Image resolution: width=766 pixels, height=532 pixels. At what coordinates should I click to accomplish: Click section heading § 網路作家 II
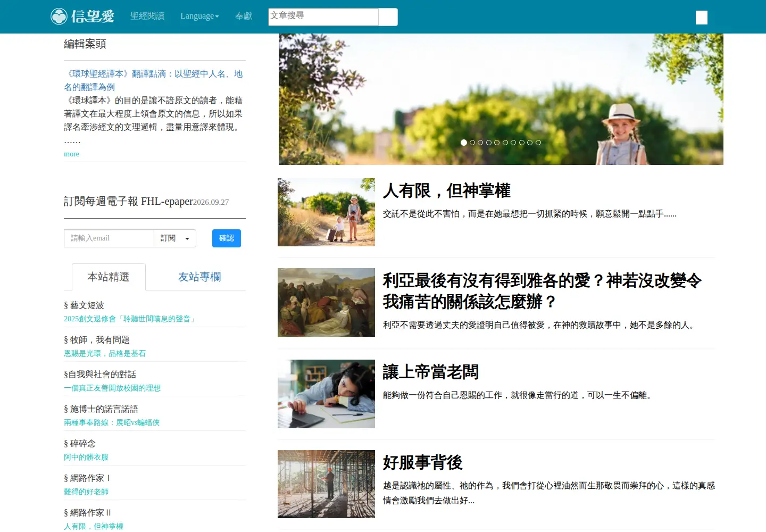pos(88,513)
